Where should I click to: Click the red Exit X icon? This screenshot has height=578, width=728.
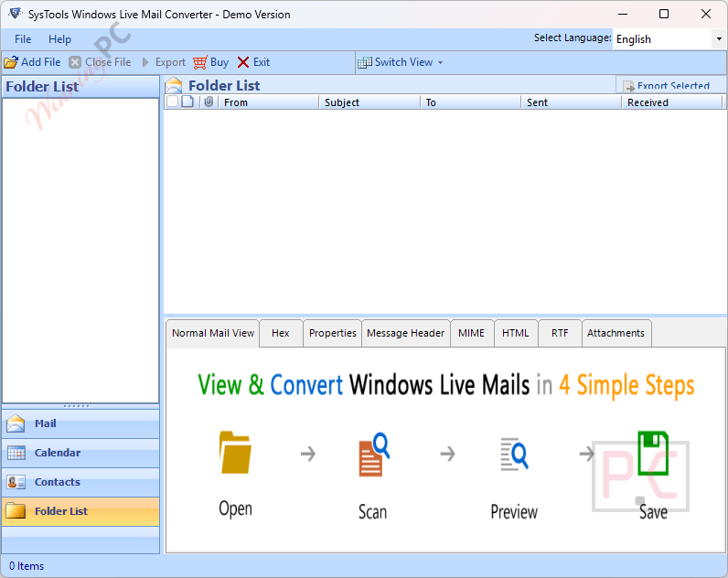pos(243,62)
